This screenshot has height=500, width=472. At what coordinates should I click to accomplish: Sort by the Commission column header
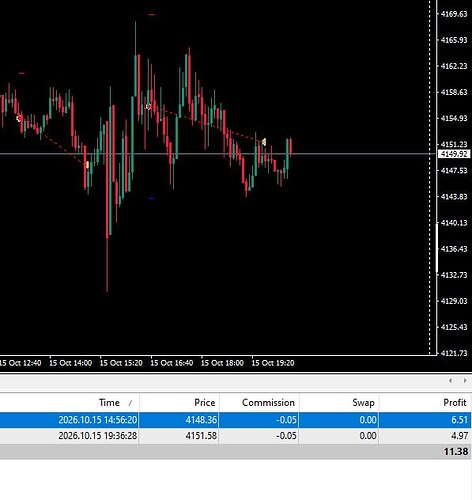click(268, 402)
